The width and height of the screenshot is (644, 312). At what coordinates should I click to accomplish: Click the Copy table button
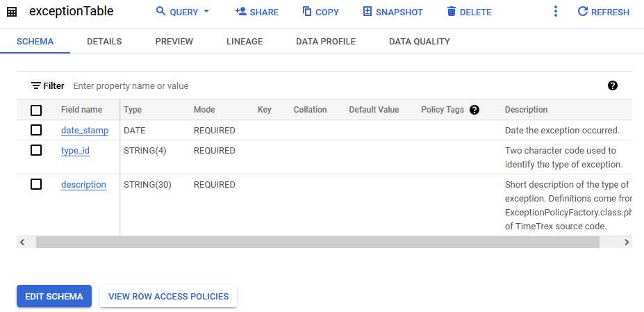coord(320,12)
